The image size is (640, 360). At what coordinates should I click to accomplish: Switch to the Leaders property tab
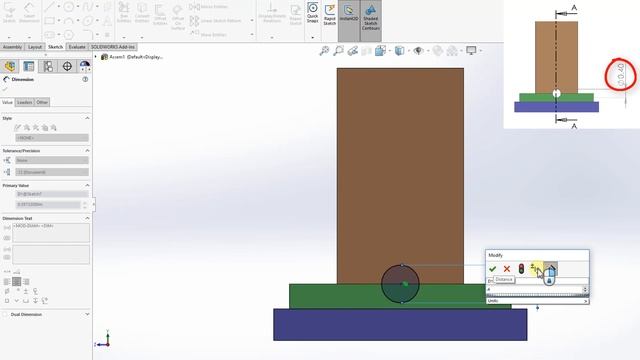point(24,102)
